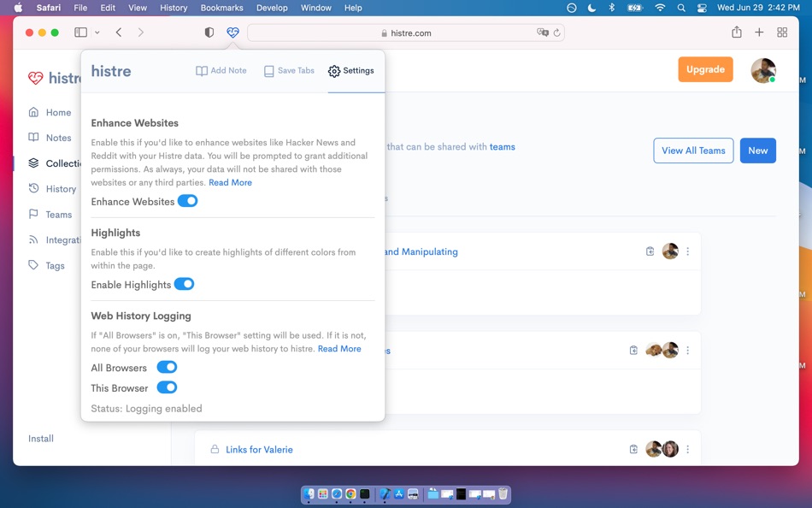Select the Settings tab in the popup
This screenshot has width=812, height=508.
coord(351,70)
